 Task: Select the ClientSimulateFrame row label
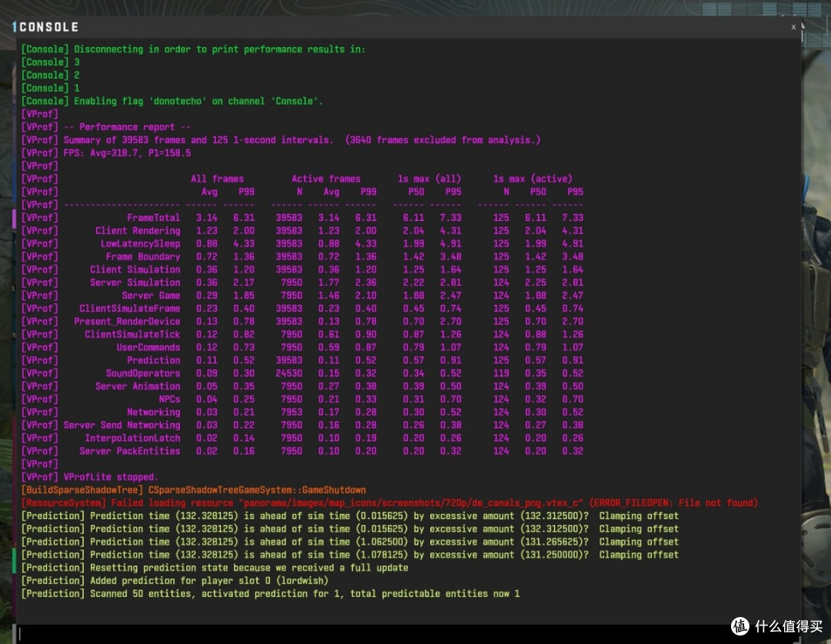click(x=130, y=309)
